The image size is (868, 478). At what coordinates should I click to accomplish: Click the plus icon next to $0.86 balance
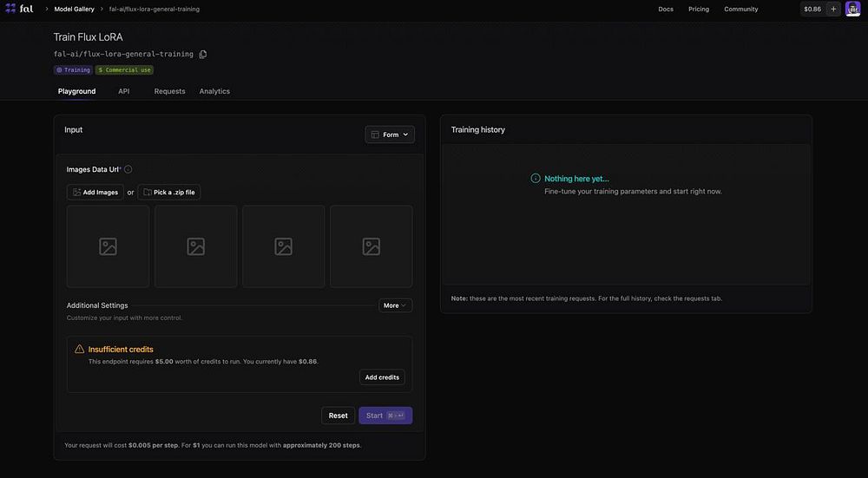(x=833, y=9)
